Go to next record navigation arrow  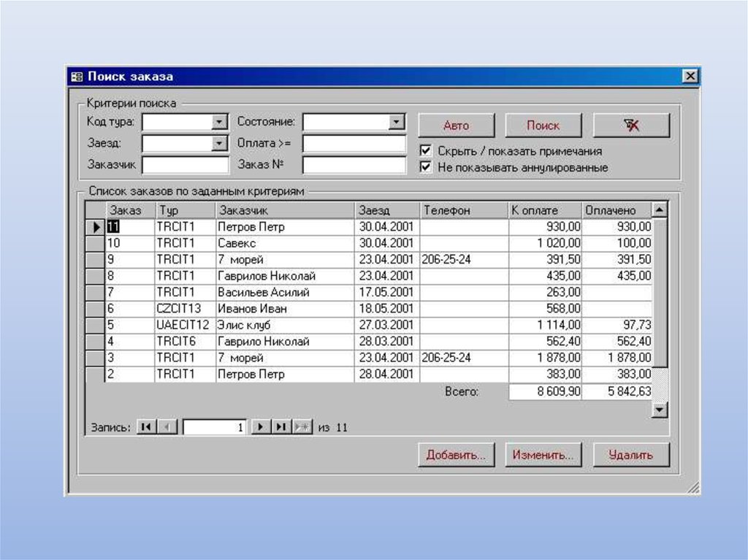(261, 428)
